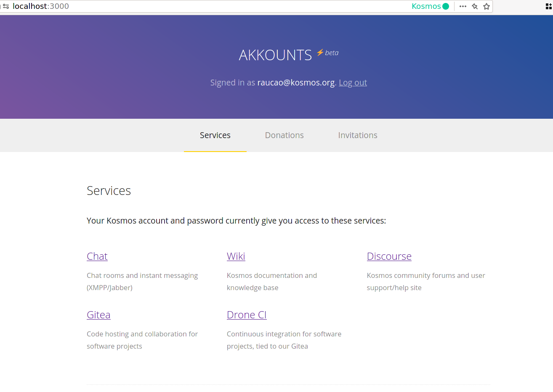Click the site information icon in address bar
The height and width of the screenshot is (392, 553).
click(x=6, y=6)
